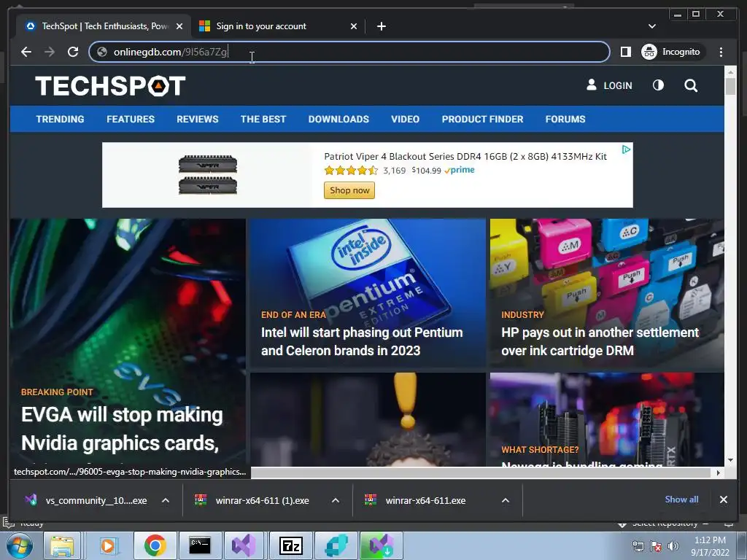Open the FORUMS menu item
Viewport: 747px width, 560px height.
[565, 119]
